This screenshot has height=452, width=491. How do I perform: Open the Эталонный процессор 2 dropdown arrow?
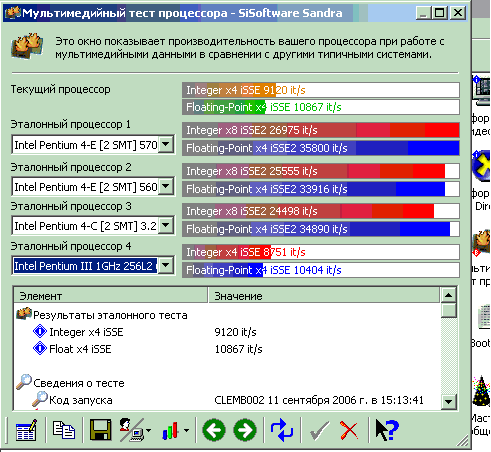pyautogui.click(x=165, y=186)
